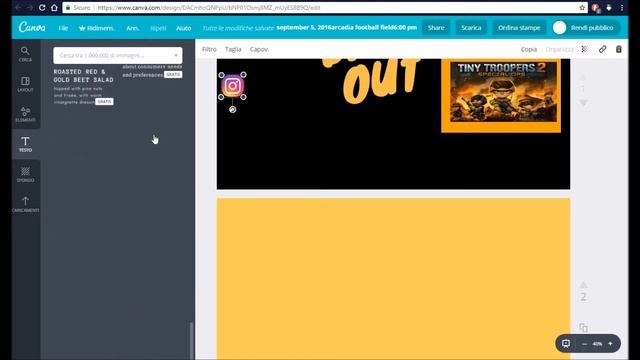
Task: Click the side panel scrollbar
Action: coord(191,341)
